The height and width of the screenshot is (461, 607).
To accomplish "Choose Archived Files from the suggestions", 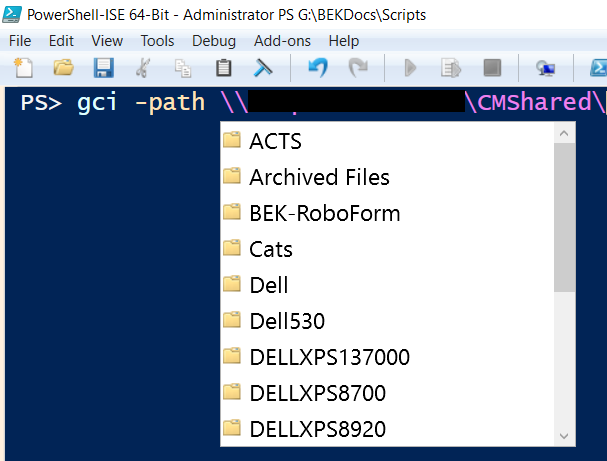I will point(319,177).
